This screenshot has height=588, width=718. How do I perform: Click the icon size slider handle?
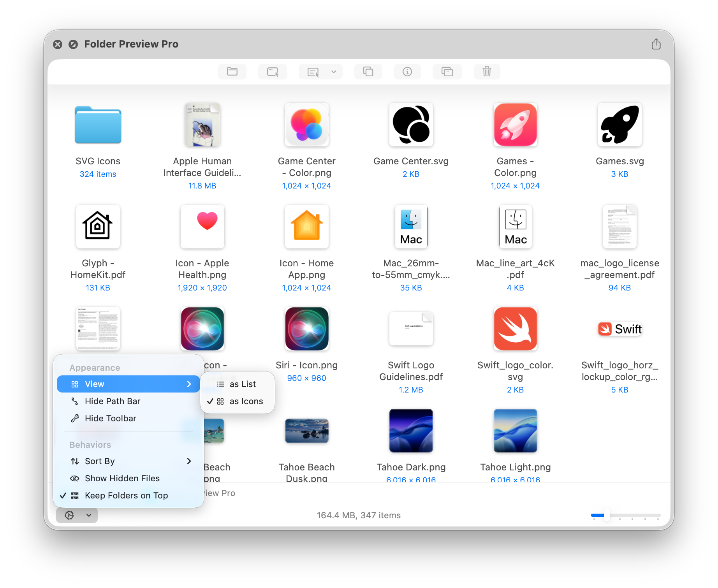click(x=607, y=515)
